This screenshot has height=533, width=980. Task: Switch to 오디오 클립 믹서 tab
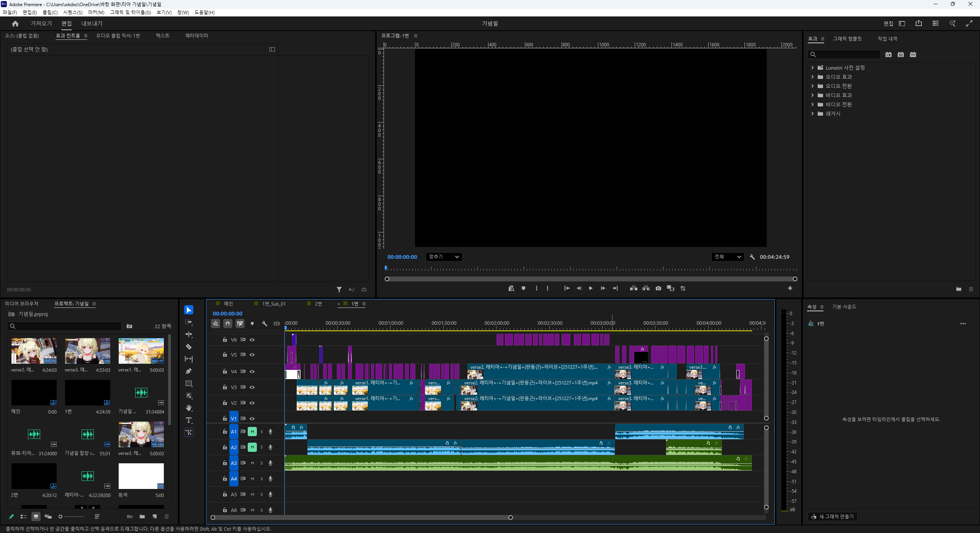(x=118, y=36)
